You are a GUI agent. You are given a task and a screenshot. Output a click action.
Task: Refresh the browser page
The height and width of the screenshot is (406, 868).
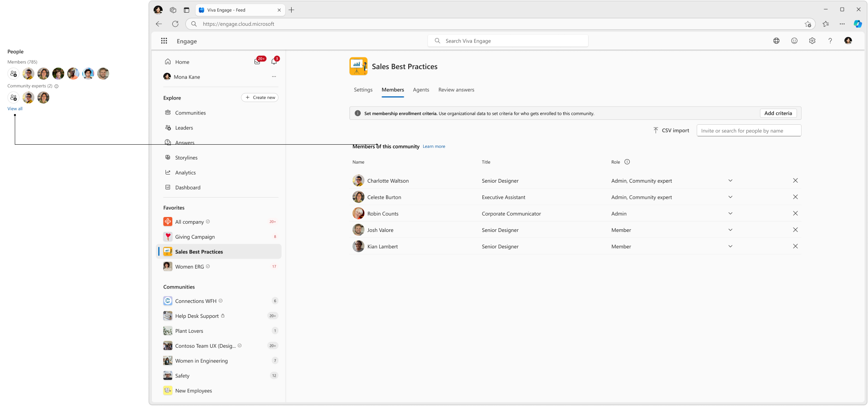point(175,24)
